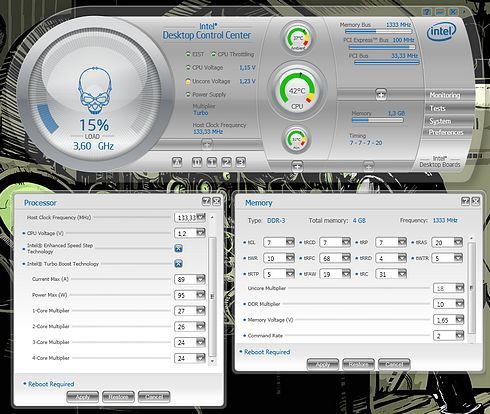Click Restore in the Memory window

pyautogui.click(x=358, y=364)
